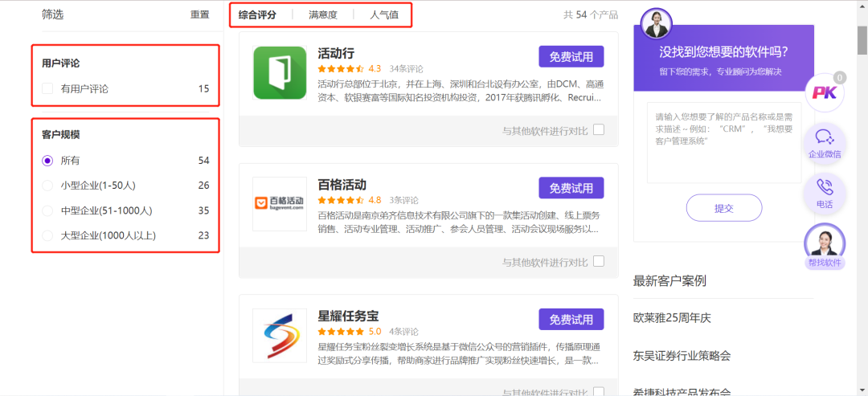Image resolution: width=868 pixels, height=396 pixels.
Task: Switch to the 满意度 sort tab
Action: pos(323,15)
